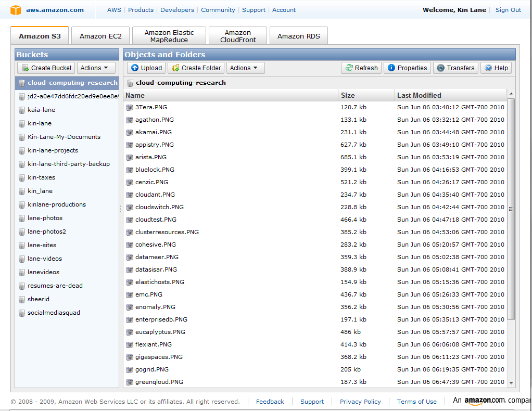Click the Create Folder icon
The width and height of the screenshot is (532, 411).
point(175,68)
